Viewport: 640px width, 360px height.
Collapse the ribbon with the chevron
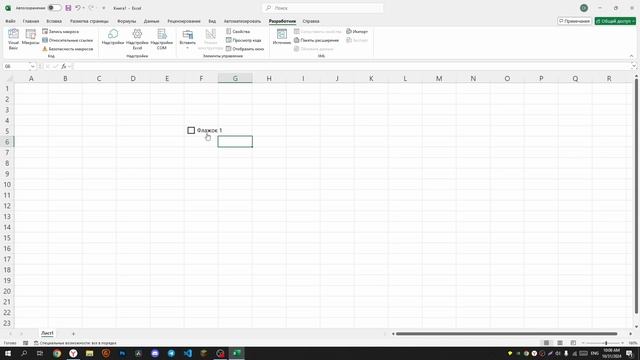631,56
